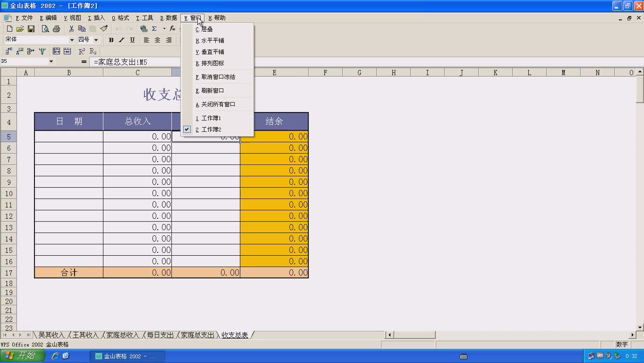Expand the 四号 font size dropdown
The width and height of the screenshot is (644, 363).
pyautogui.click(x=96, y=40)
